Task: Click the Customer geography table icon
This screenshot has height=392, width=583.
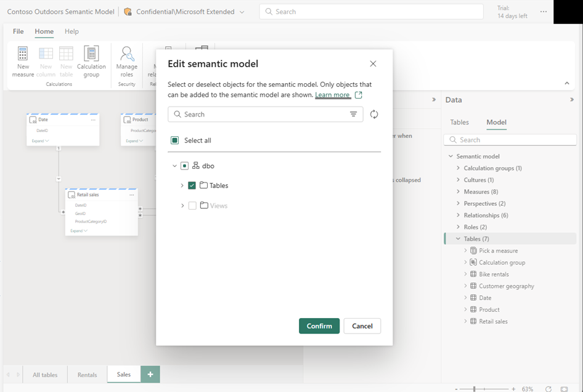Action: (473, 285)
